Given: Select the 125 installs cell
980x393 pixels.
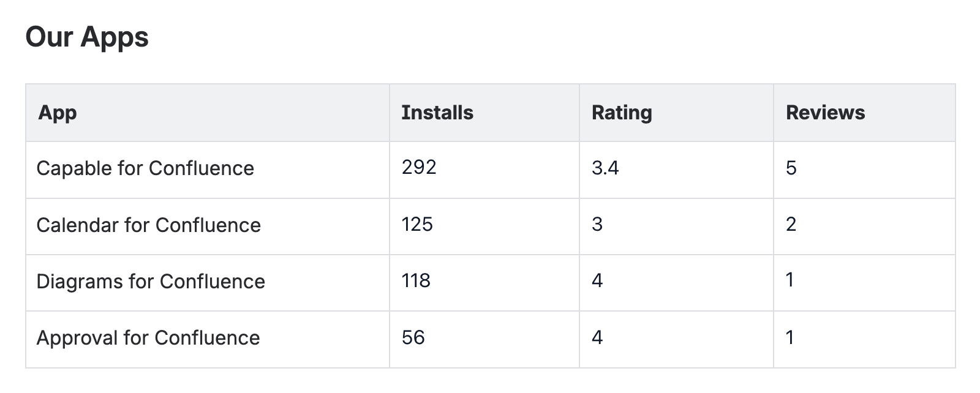Looking at the screenshot, I should tap(417, 224).
